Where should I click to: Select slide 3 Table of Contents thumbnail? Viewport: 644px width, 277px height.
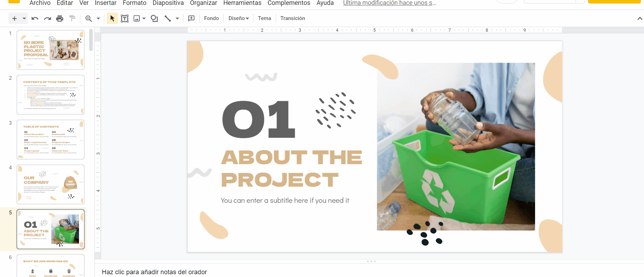click(x=51, y=140)
